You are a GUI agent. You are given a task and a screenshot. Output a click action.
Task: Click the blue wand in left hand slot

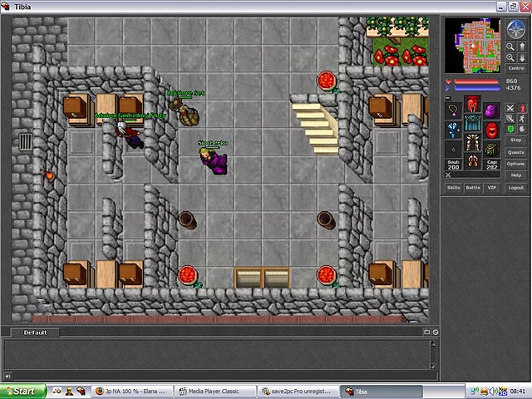[453, 130]
